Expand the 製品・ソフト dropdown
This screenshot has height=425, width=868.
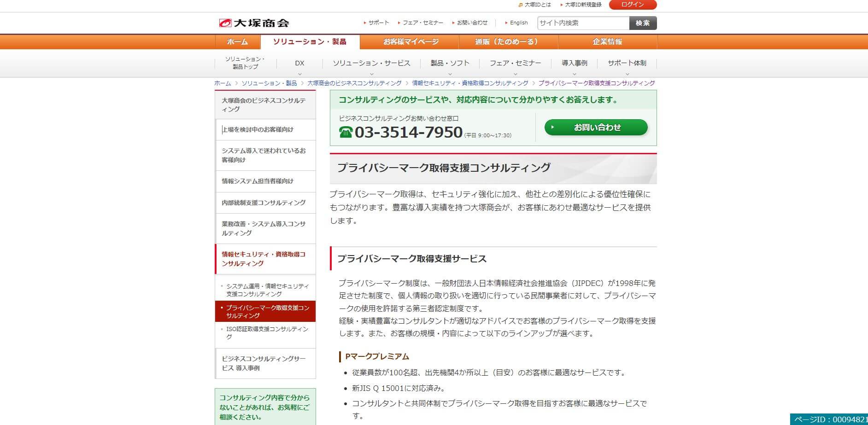pyautogui.click(x=450, y=64)
